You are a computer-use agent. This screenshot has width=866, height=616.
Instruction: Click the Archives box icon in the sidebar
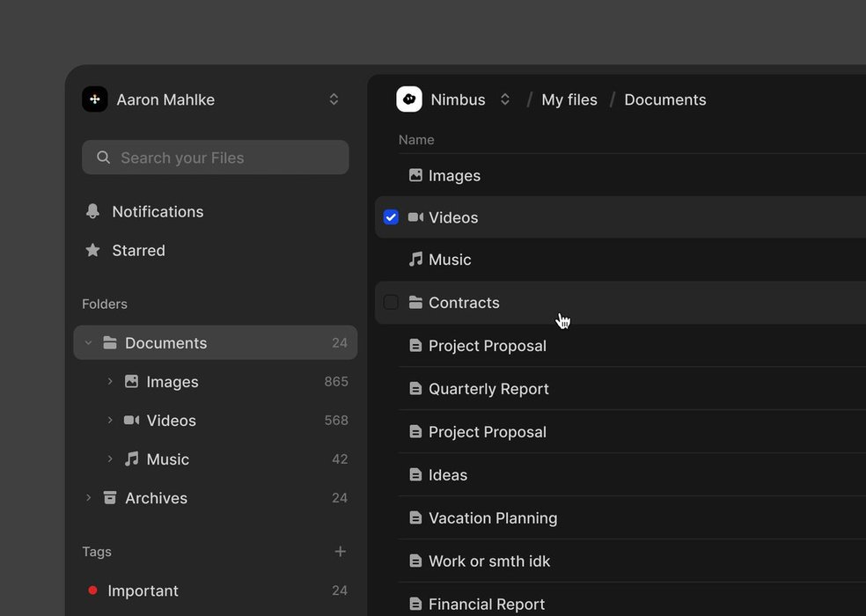pos(110,498)
